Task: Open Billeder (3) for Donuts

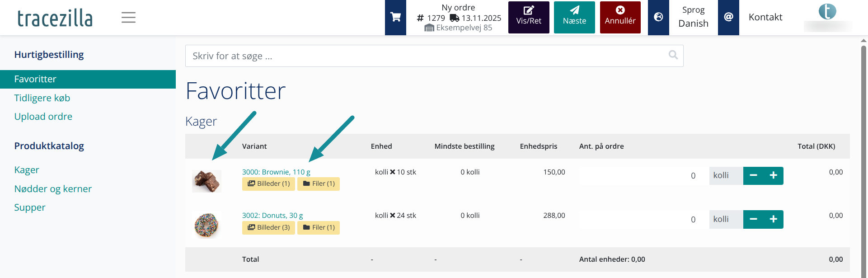Action: [268, 227]
